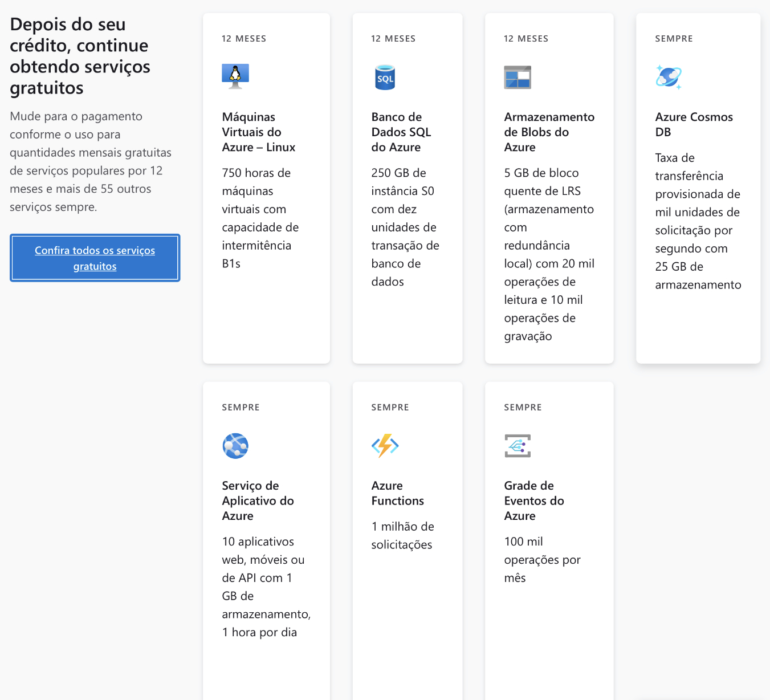Screen dimensions: 770x700
Task: Select 'Grade de Eventos do Azure' title
Action: [x=534, y=500]
